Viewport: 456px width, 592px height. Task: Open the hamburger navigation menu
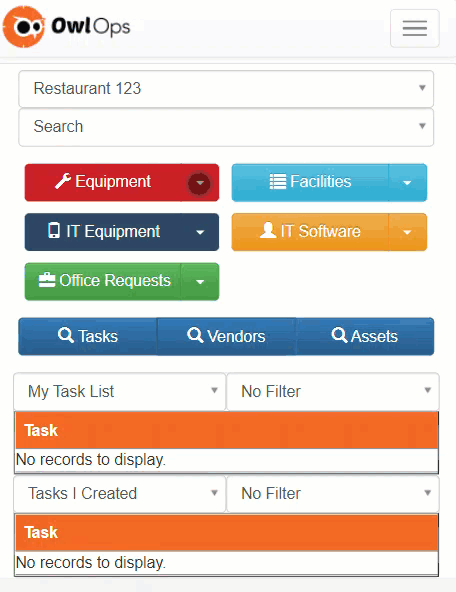coord(414,28)
